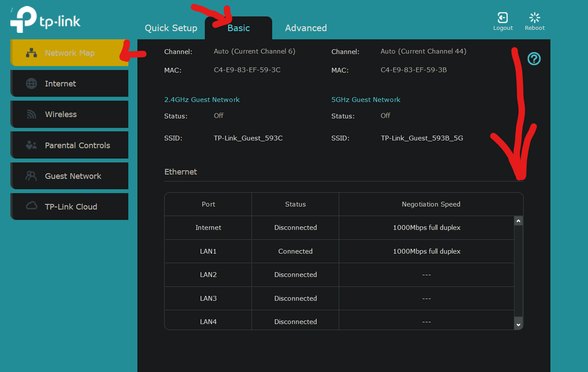This screenshot has width=588, height=372.
Task: Click the Status column header
Action: (x=296, y=204)
